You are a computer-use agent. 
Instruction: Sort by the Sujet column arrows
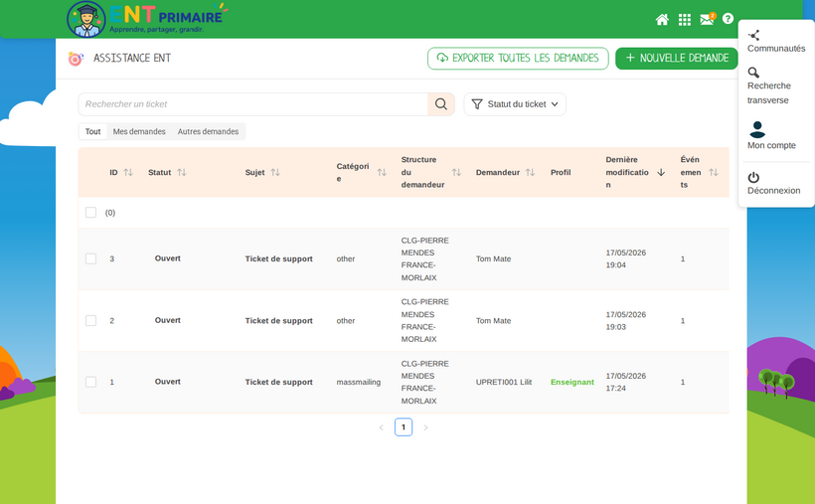pyautogui.click(x=275, y=172)
